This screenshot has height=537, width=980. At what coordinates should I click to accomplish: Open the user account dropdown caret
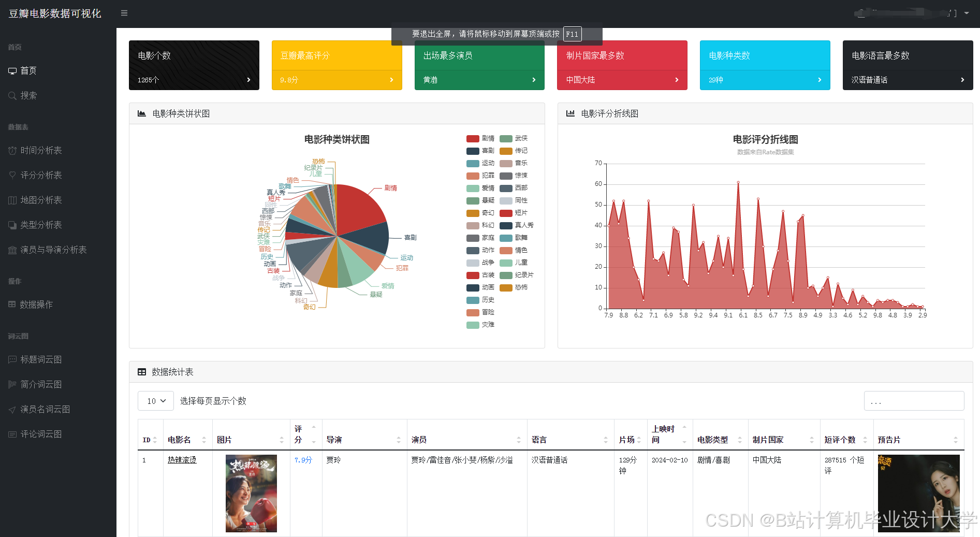pyautogui.click(x=967, y=13)
